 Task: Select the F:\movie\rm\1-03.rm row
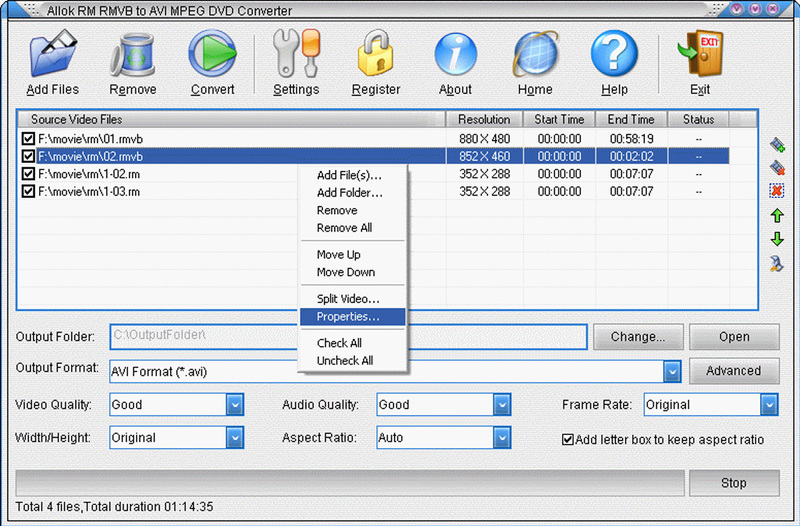(x=375, y=191)
